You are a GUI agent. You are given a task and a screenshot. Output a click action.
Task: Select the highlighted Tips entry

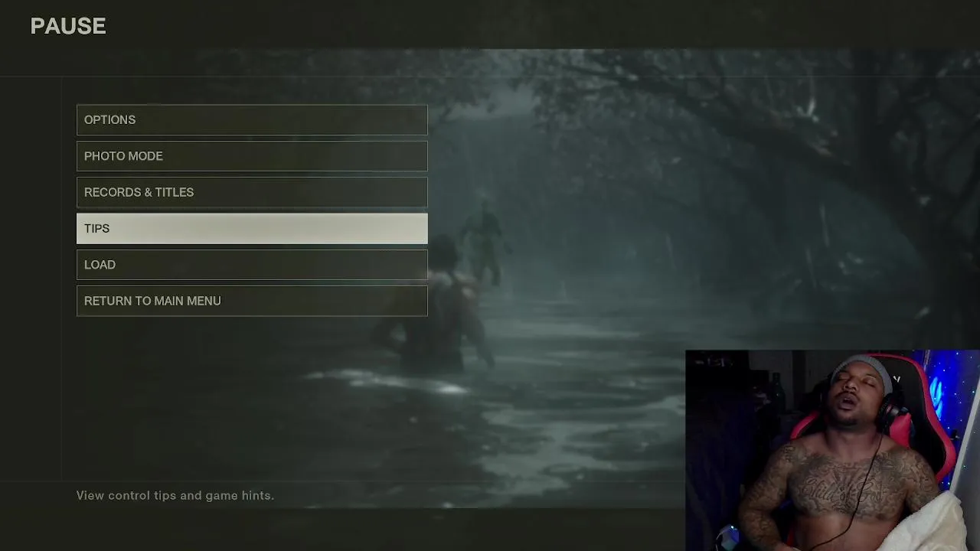pos(252,229)
